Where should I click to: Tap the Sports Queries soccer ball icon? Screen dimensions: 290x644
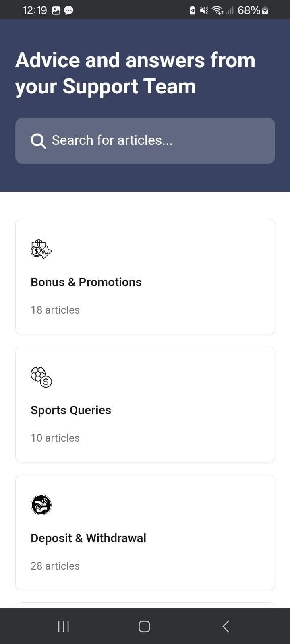tap(41, 377)
